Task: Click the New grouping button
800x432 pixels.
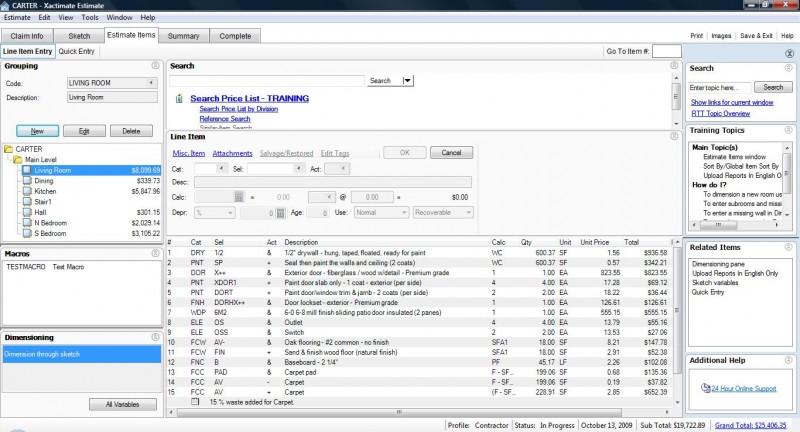Action: [37, 131]
